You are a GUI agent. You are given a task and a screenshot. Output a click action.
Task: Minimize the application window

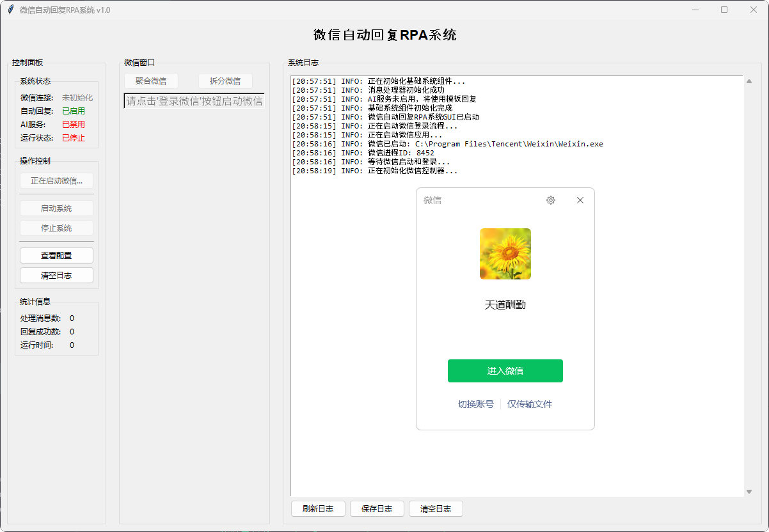click(x=695, y=10)
